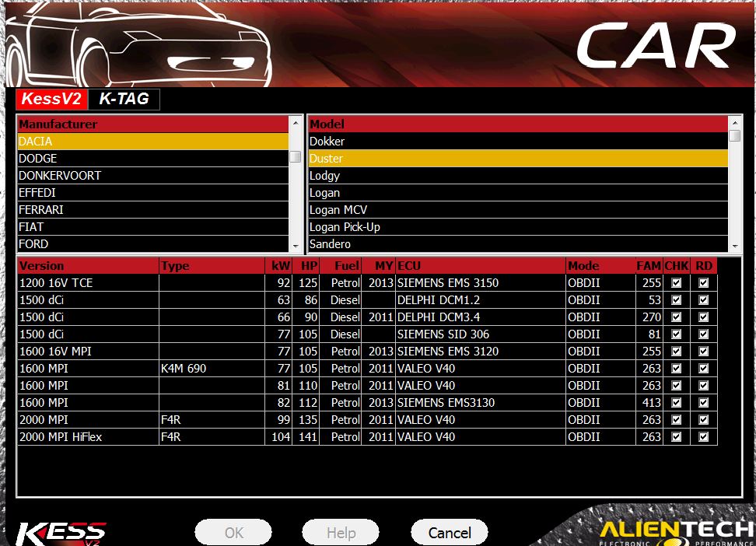Viewport: 756px width, 546px height.
Task: Click the Manufacturer list scroll-up arrow
Action: point(296,123)
